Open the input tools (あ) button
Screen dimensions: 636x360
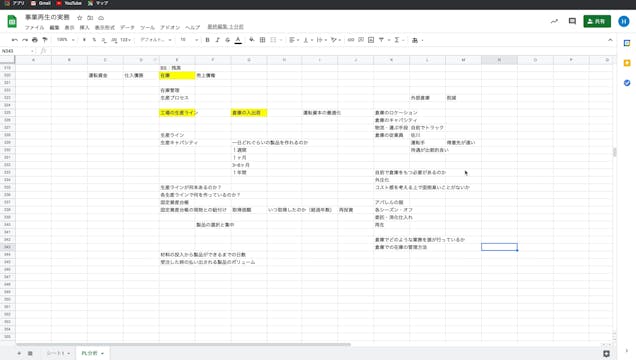coord(417,40)
